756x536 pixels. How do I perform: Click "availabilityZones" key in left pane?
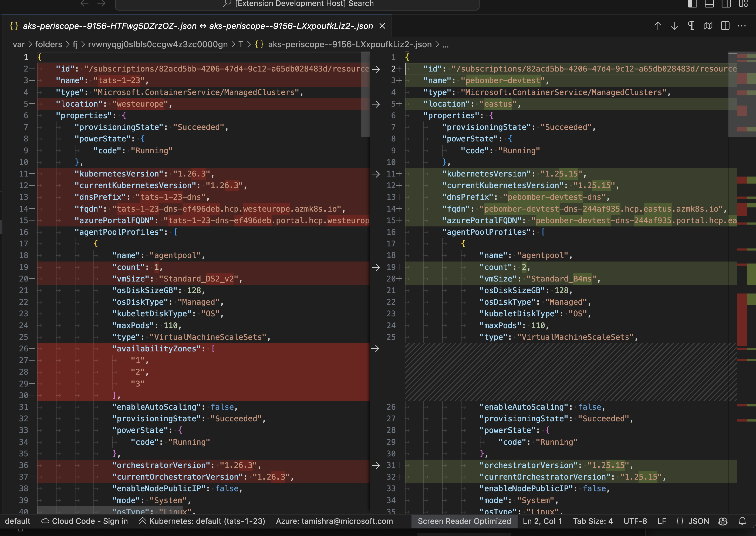157,349
